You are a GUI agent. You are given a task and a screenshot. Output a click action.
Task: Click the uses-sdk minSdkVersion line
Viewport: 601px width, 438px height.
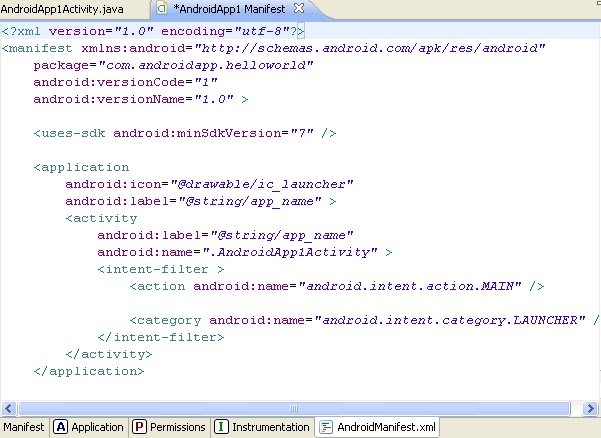click(185, 133)
